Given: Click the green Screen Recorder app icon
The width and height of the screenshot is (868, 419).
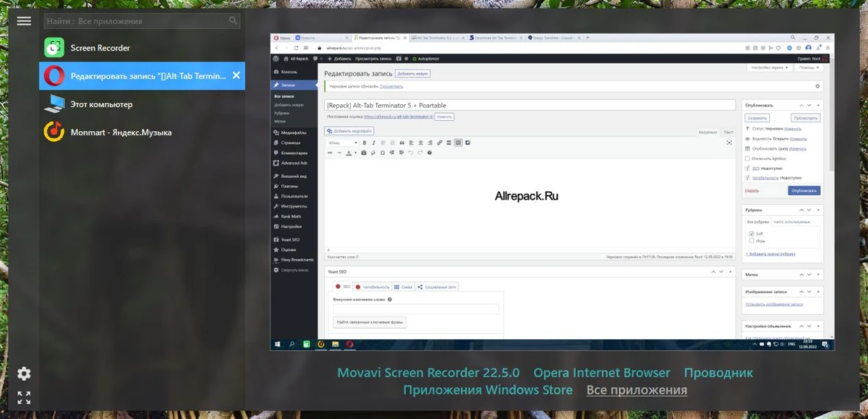Looking at the screenshot, I should pyautogui.click(x=54, y=48).
